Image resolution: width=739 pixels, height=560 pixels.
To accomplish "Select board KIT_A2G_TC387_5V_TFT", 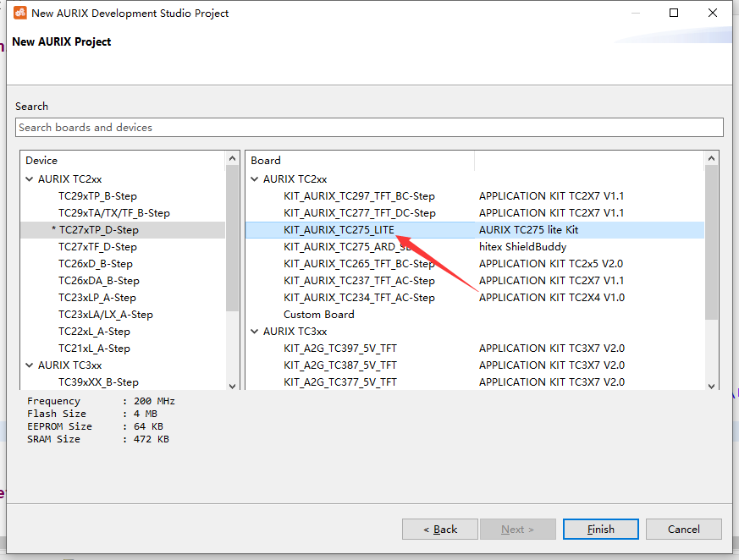I will 340,365.
